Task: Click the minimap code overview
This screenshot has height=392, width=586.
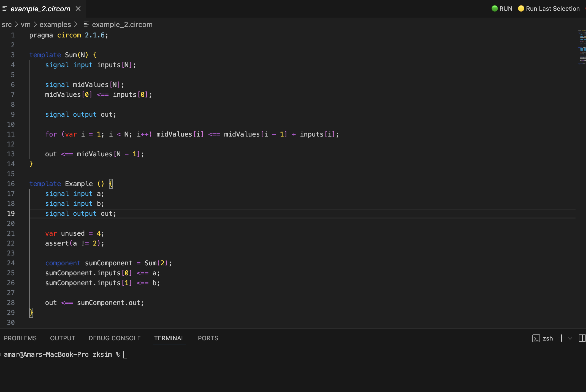Action: tap(581, 47)
